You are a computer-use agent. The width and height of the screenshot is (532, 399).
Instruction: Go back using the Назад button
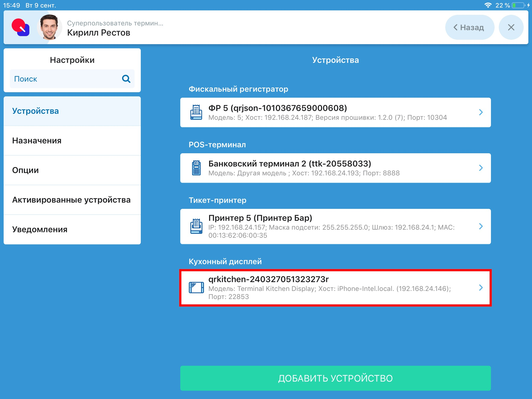point(469,27)
